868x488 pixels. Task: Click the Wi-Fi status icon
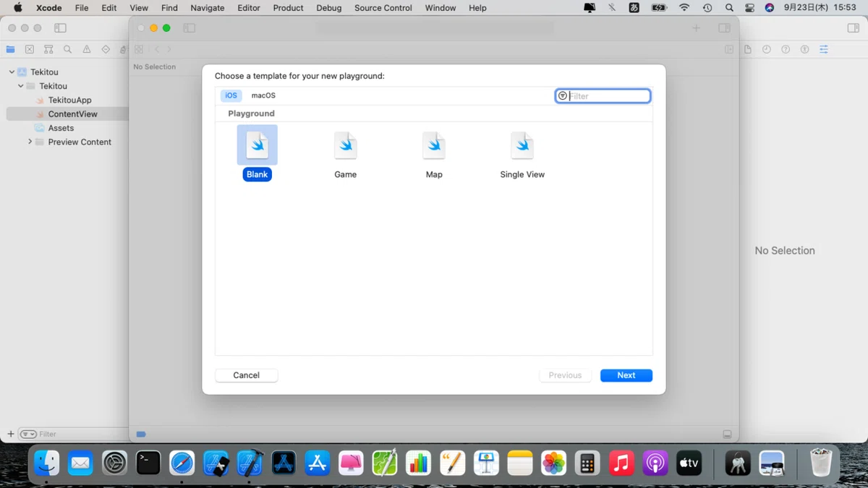[x=684, y=8]
